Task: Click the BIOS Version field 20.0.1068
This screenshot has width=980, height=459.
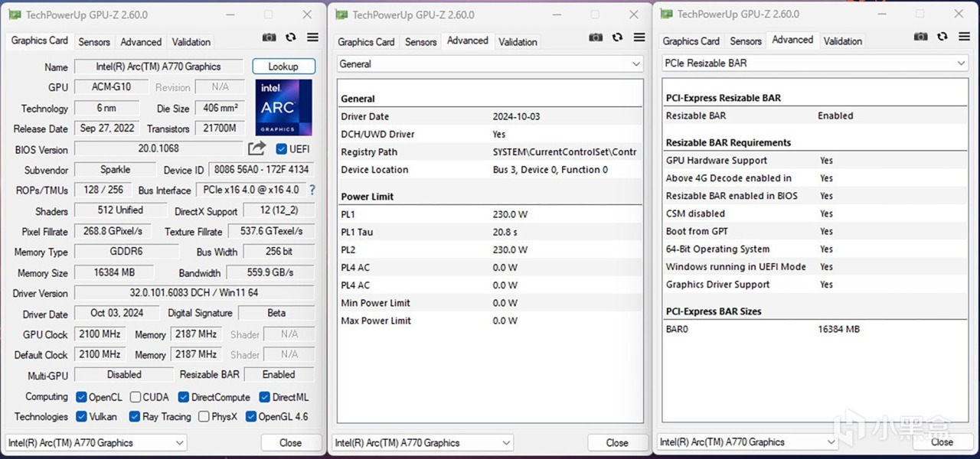Action: (x=158, y=149)
